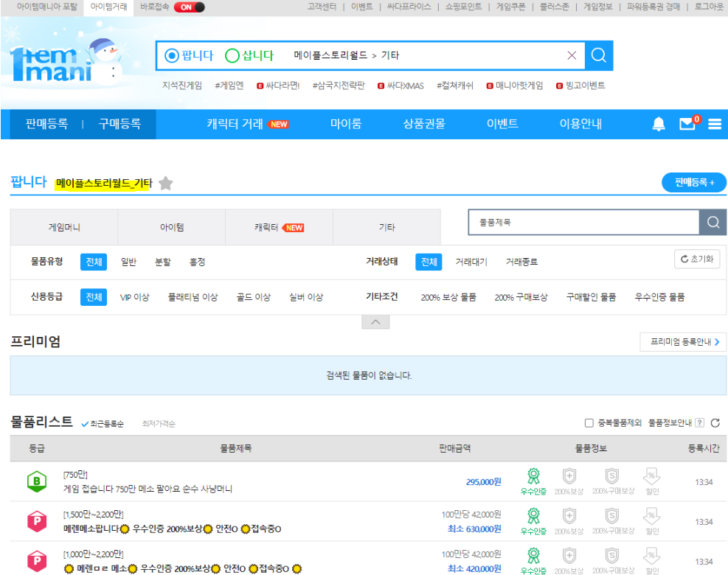Screen dimensions: 728x575
Task: Sort the list by 최근등록순
Action: point(103,424)
